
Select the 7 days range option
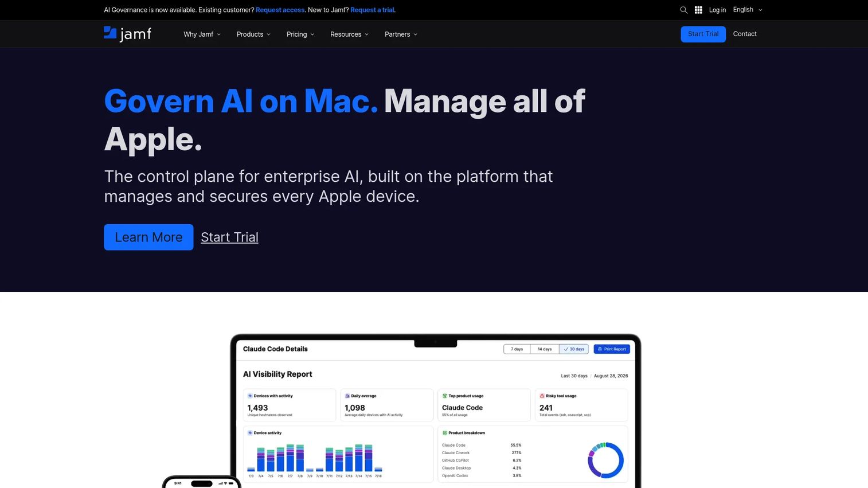[517, 349]
